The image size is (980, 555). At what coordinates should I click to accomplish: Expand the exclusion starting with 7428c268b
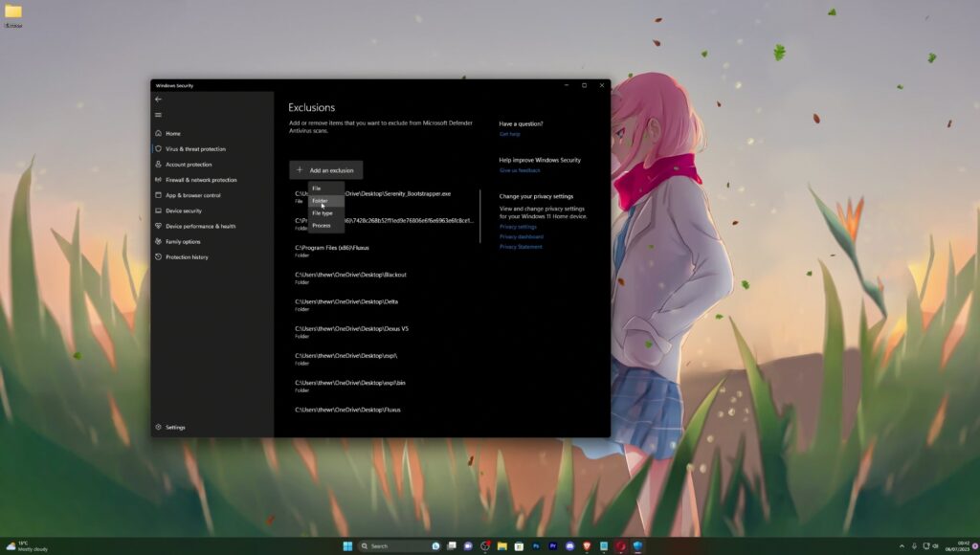tap(384, 224)
